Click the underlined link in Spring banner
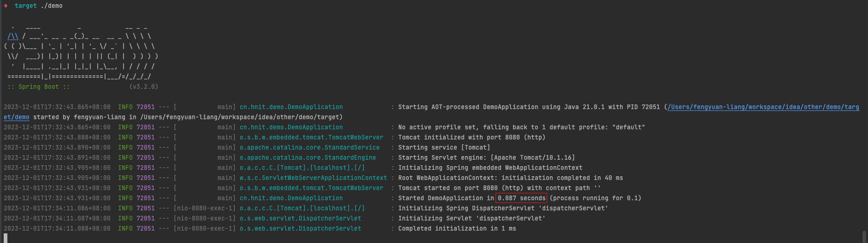This screenshot has height=243, width=868. [x=13, y=36]
